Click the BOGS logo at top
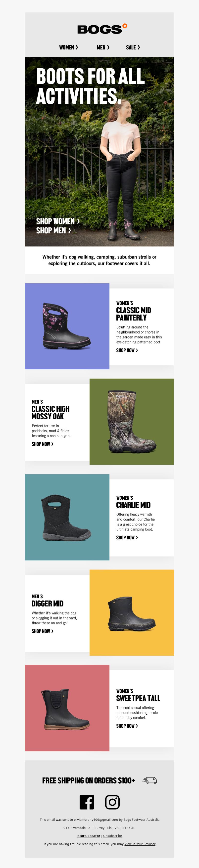Screen dimensions: 199x868 (102, 29)
